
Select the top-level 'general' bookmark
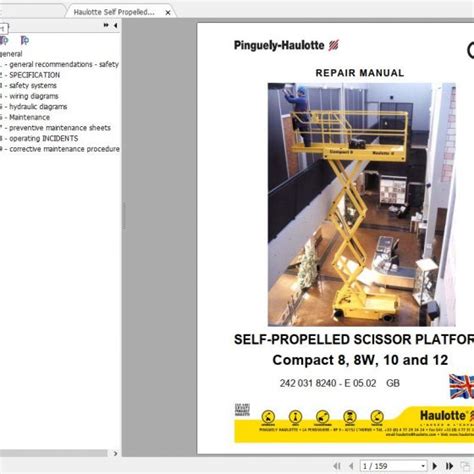11,54
